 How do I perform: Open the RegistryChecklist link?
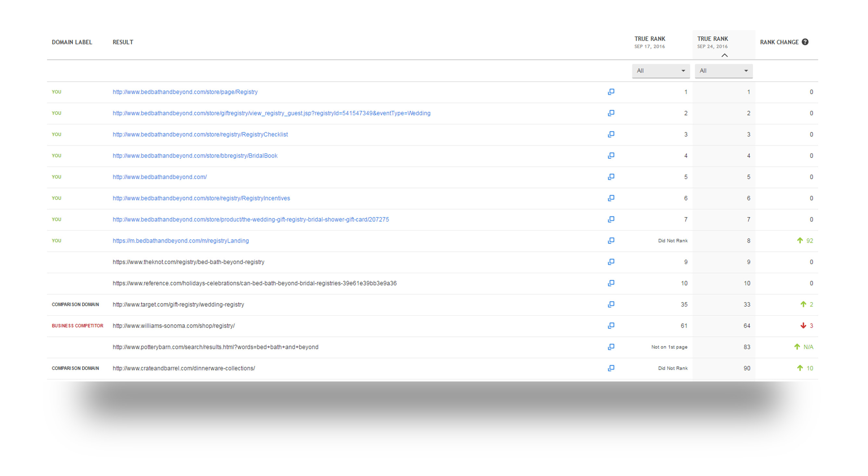tap(200, 134)
